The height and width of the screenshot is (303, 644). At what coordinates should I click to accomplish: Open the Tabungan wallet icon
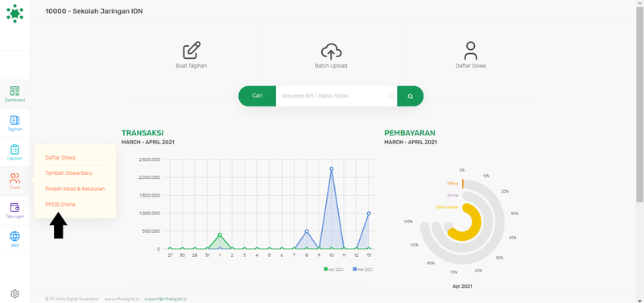coord(14,207)
